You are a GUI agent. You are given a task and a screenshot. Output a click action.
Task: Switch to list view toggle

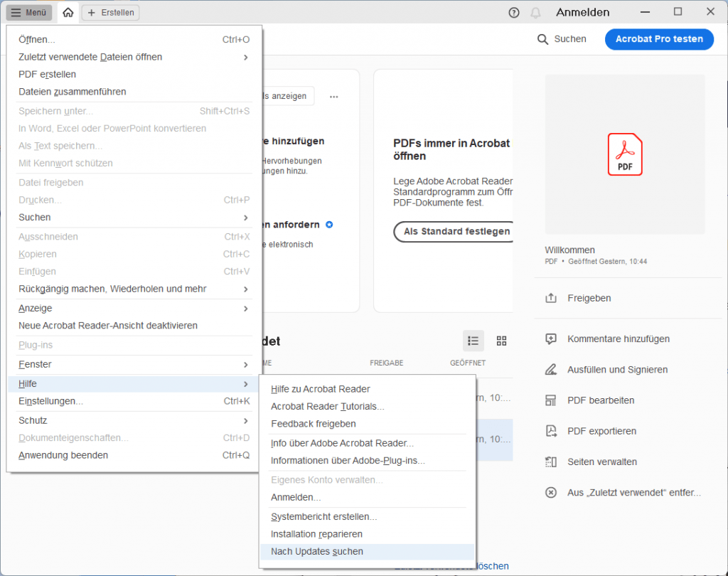tap(473, 341)
